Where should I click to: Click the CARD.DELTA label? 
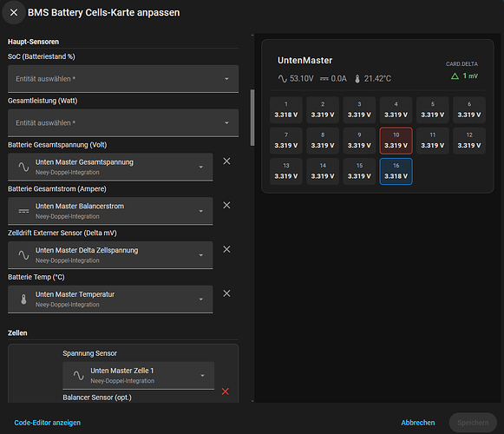[461, 64]
